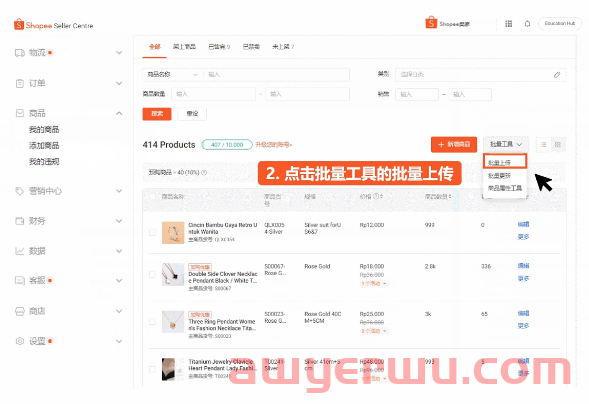Expand the 营销中心 sidebar chevron
The height and width of the screenshot is (404, 589).
(119, 191)
